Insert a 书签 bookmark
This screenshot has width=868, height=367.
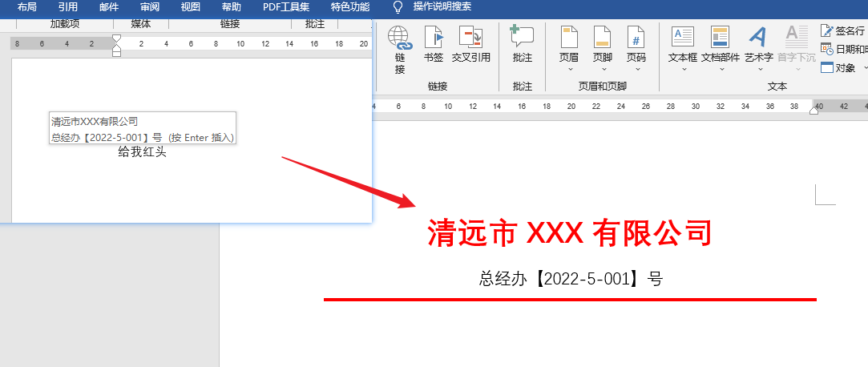click(x=434, y=44)
